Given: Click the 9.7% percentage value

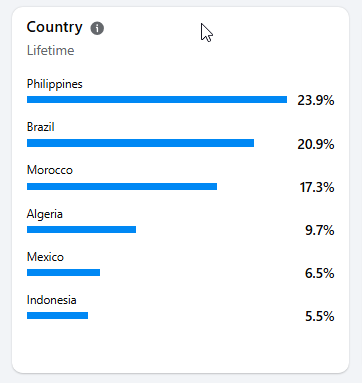Looking at the screenshot, I should [x=320, y=230].
